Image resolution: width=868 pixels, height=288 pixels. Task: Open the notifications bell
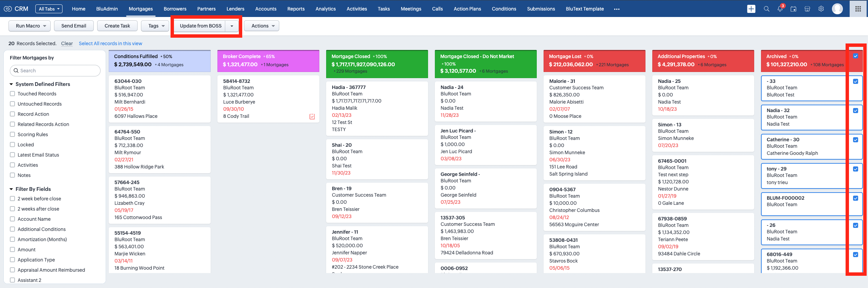pos(780,9)
